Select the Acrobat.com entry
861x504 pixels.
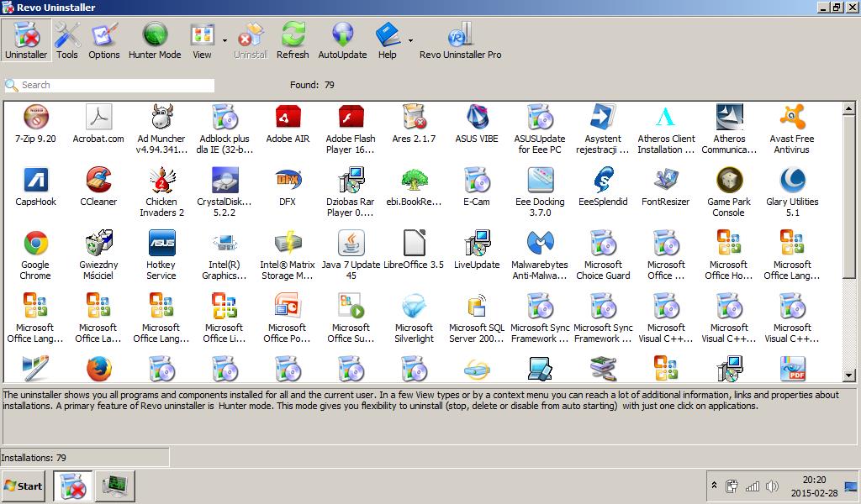click(x=99, y=124)
